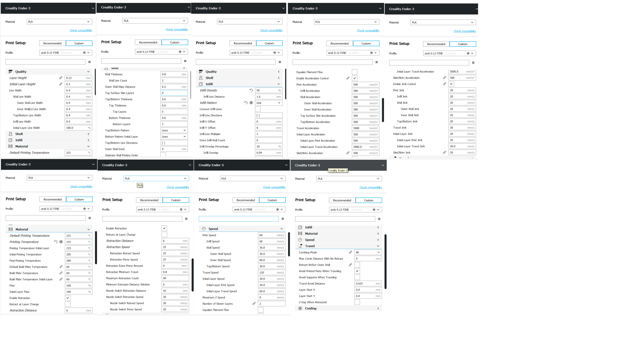Toggle Enable Retraction checkbox below Initial Layer Flow

coord(67,298)
